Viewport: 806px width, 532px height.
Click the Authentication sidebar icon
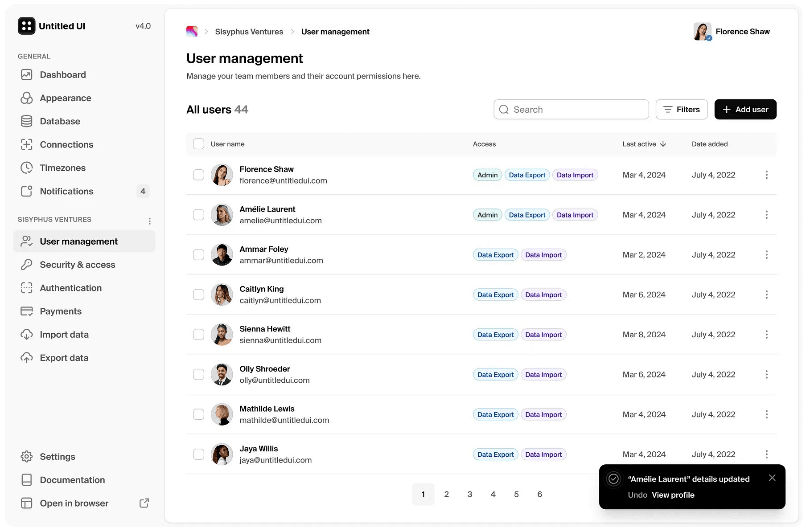[x=27, y=288]
